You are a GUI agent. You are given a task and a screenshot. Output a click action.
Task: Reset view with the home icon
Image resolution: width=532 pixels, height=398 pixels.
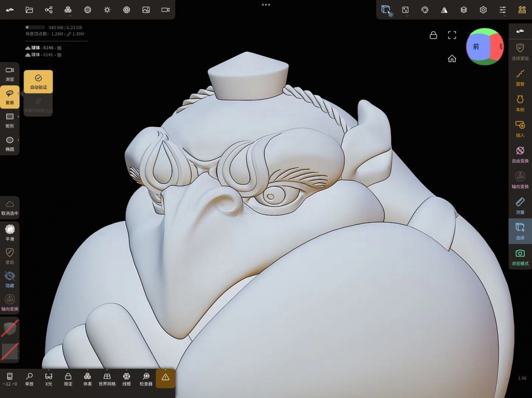point(452,59)
